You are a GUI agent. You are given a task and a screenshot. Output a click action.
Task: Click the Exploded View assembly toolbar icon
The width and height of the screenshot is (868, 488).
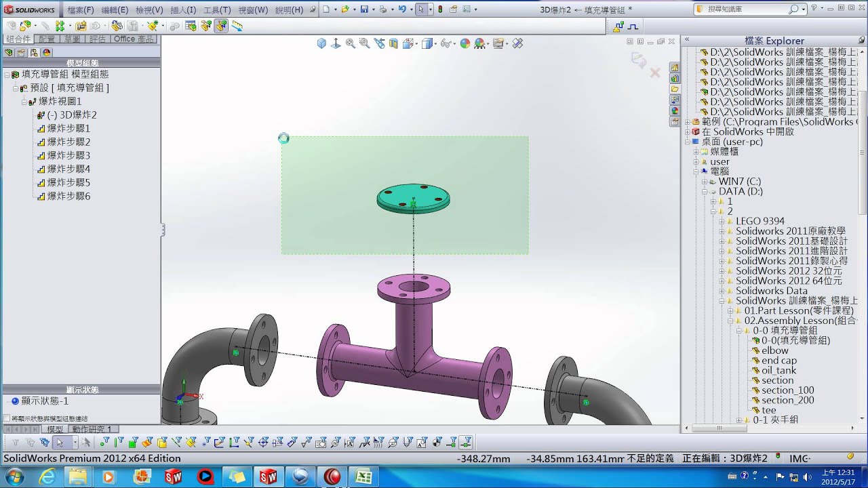tap(206, 26)
